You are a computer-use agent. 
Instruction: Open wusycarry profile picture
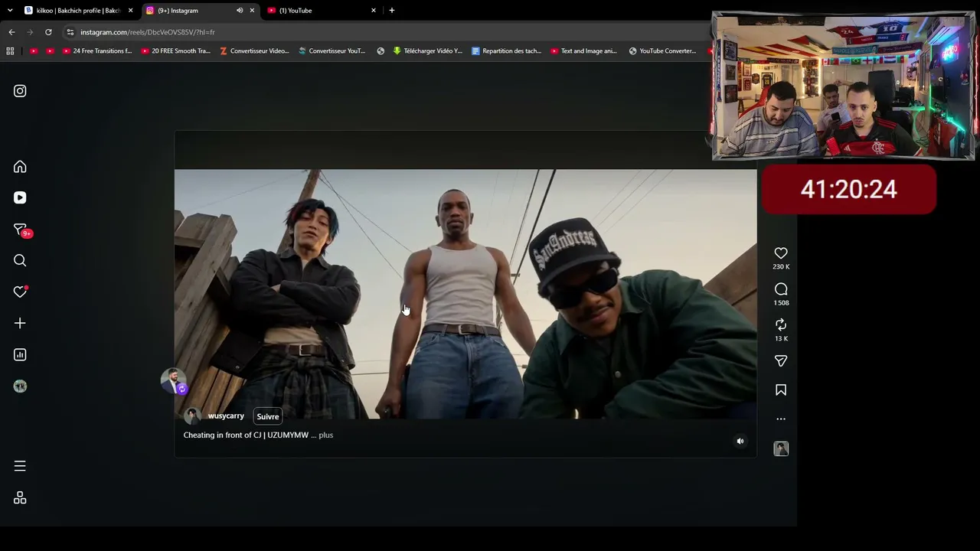click(192, 416)
